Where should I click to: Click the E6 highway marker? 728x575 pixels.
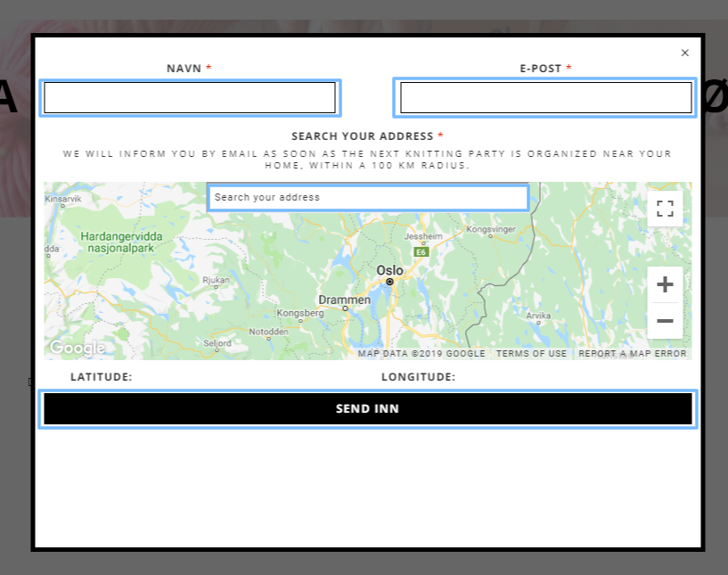[x=421, y=252]
